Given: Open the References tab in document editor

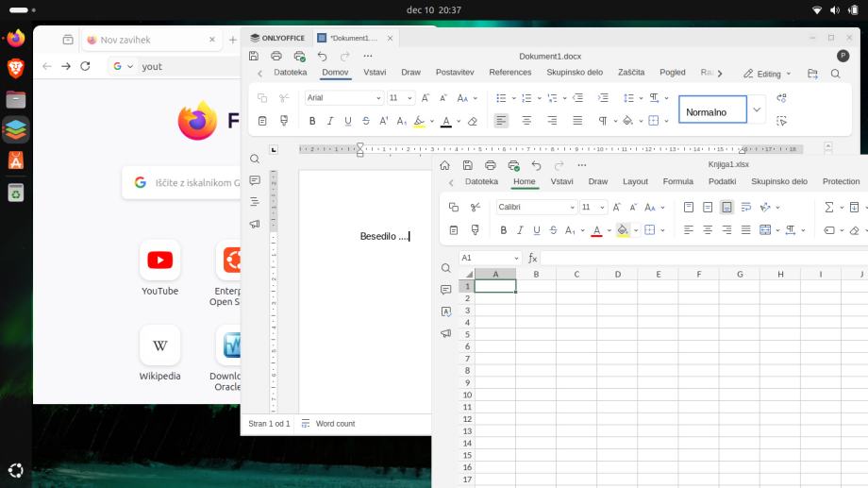Looking at the screenshot, I should tap(509, 73).
